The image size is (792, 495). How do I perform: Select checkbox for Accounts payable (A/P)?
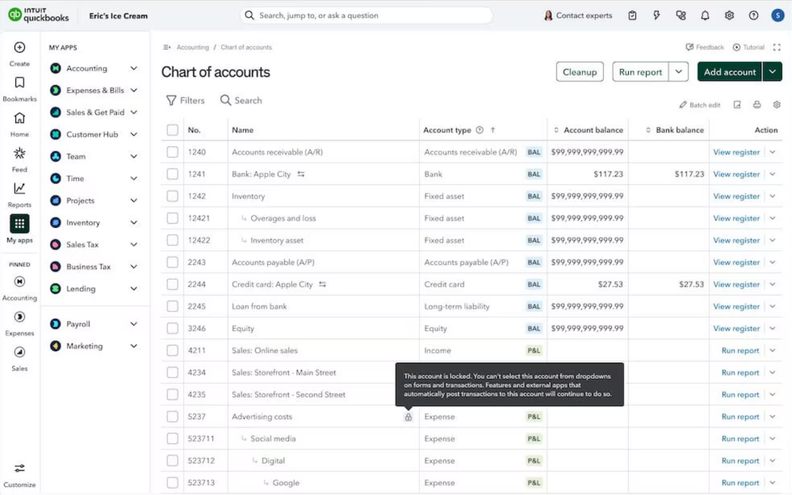coord(172,262)
